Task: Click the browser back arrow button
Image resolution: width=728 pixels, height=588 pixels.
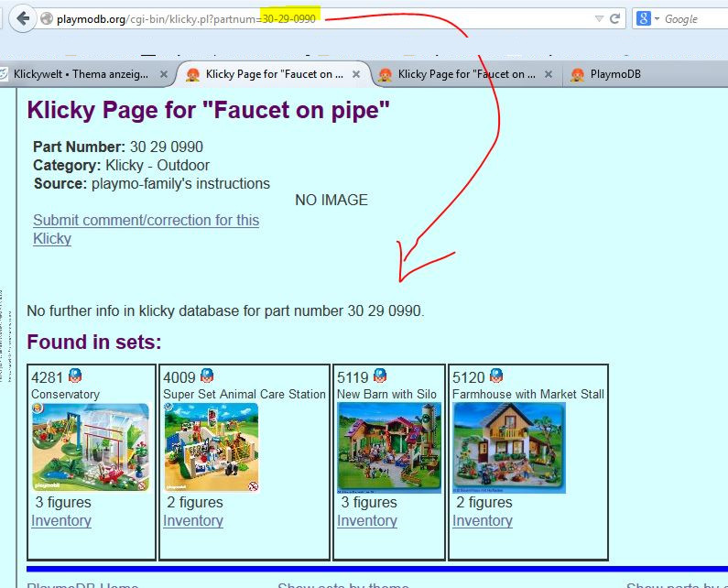Action: [23, 18]
